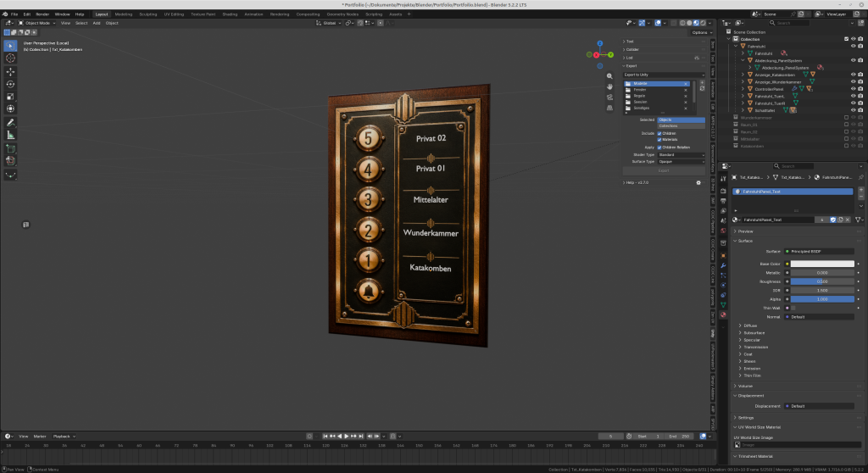Open the Surface Type dropdown
Viewport: 868px width, 473px height.
pos(681,162)
